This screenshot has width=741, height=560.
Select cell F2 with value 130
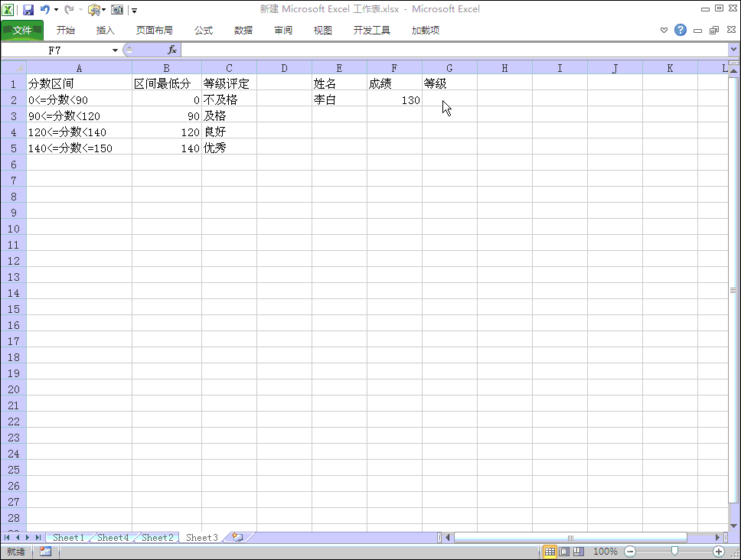[394, 100]
